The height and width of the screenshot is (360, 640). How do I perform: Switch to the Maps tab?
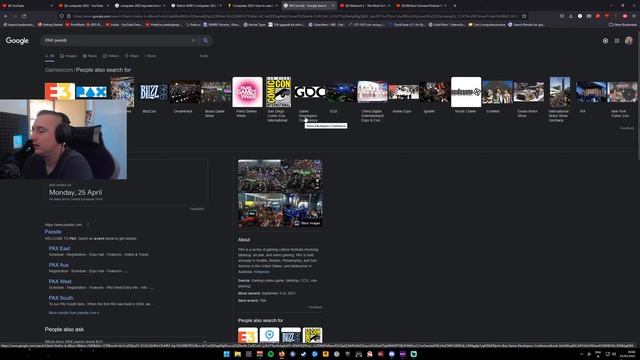coord(132,56)
